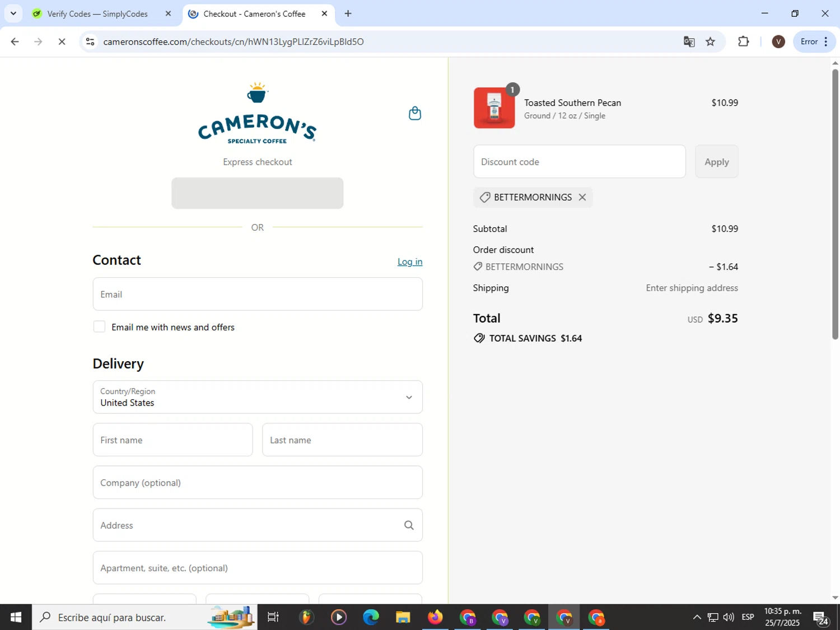Close the Checkout - Cameron's Coffee tab
The width and height of the screenshot is (840, 630).
pyautogui.click(x=324, y=13)
